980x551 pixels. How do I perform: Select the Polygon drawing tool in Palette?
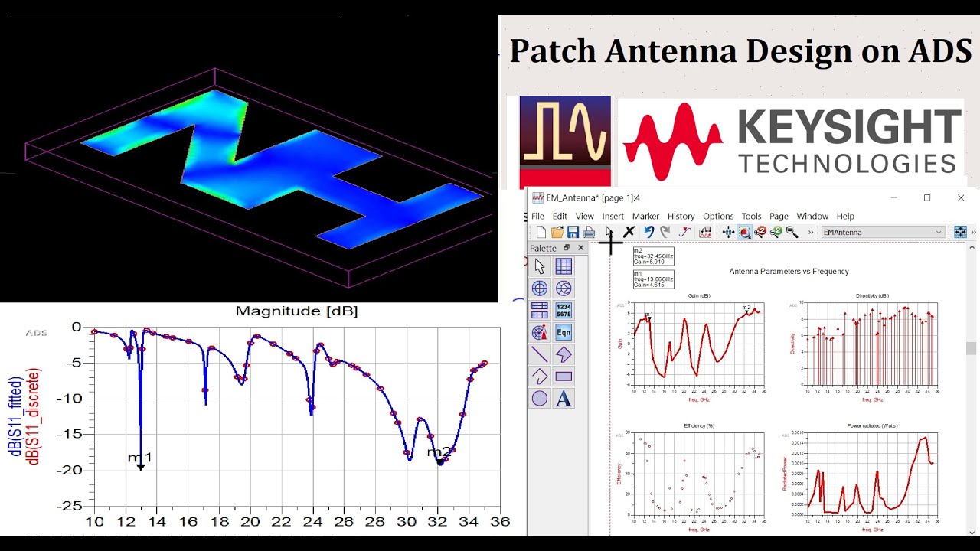pyautogui.click(x=563, y=354)
